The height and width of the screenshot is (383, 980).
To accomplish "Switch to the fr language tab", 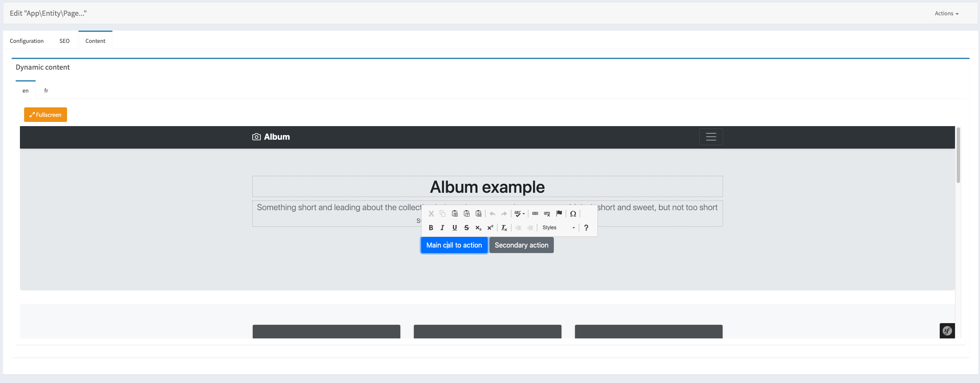I will [46, 90].
